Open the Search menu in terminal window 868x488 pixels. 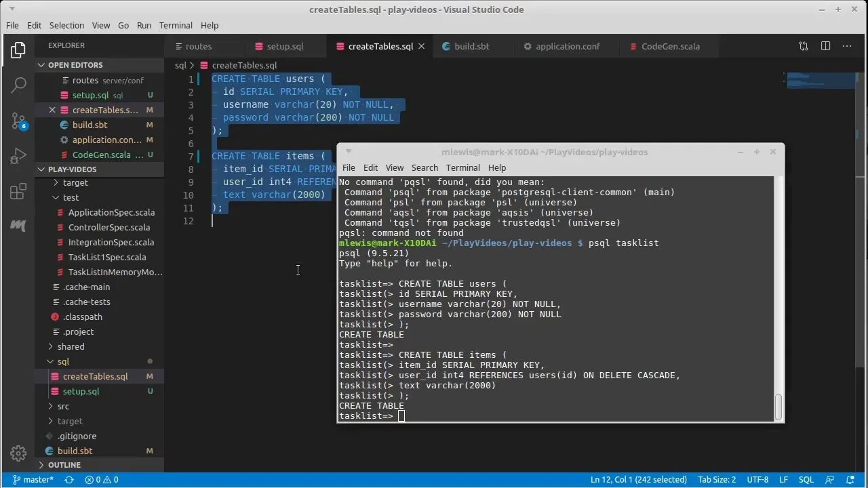[425, 167]
